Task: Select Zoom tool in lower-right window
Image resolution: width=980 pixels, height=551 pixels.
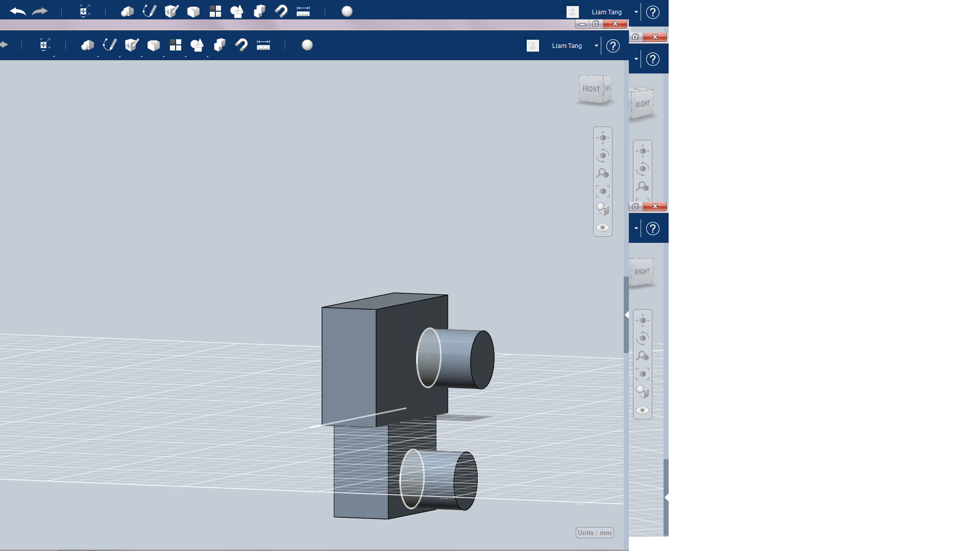Action: (x=643, y=356)
